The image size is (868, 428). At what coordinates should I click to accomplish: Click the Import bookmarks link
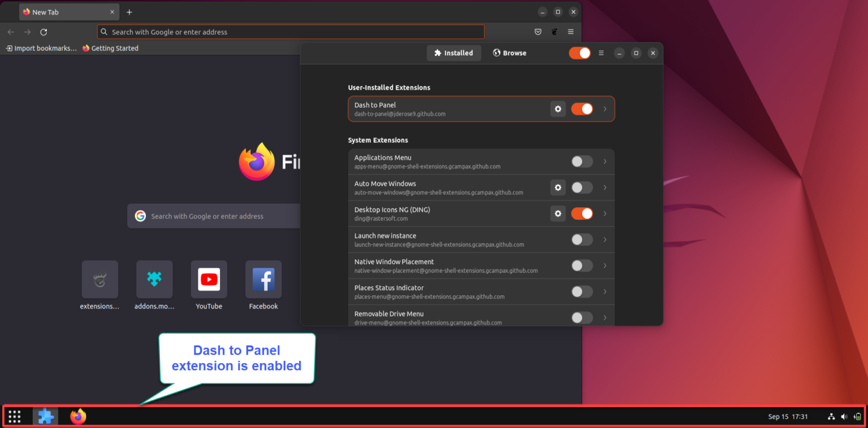click(41, 48)
